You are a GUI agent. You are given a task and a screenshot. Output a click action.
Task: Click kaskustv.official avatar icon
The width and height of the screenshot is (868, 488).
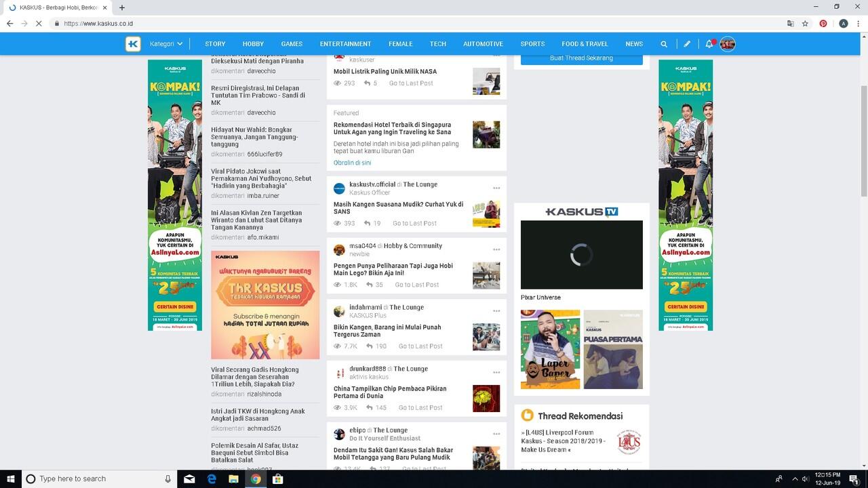tap(339, 188)
